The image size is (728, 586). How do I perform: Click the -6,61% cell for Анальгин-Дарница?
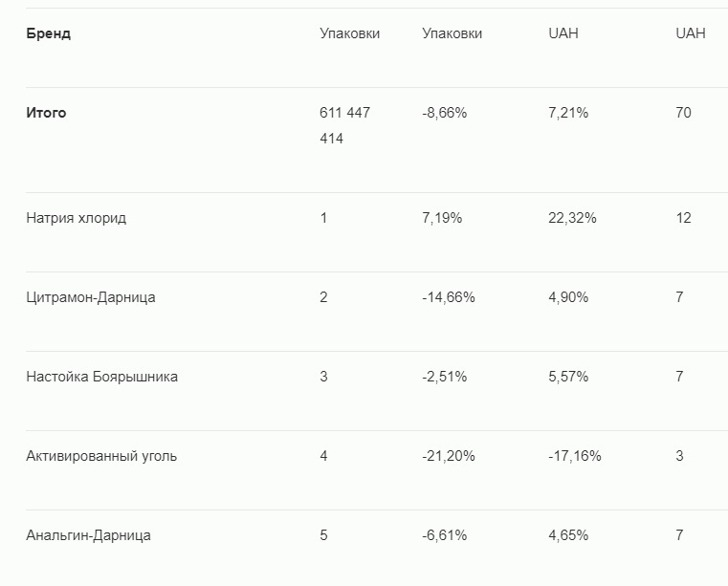(x=445, y=535)
